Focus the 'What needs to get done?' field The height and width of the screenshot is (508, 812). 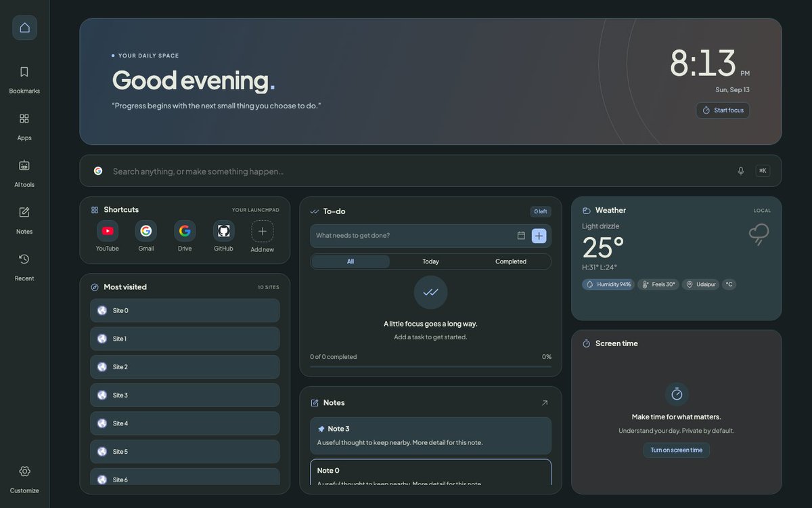(413, 236)
